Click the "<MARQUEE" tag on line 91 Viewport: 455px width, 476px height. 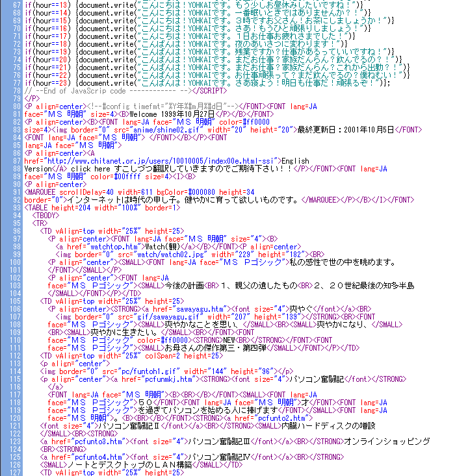coord(40,192)
